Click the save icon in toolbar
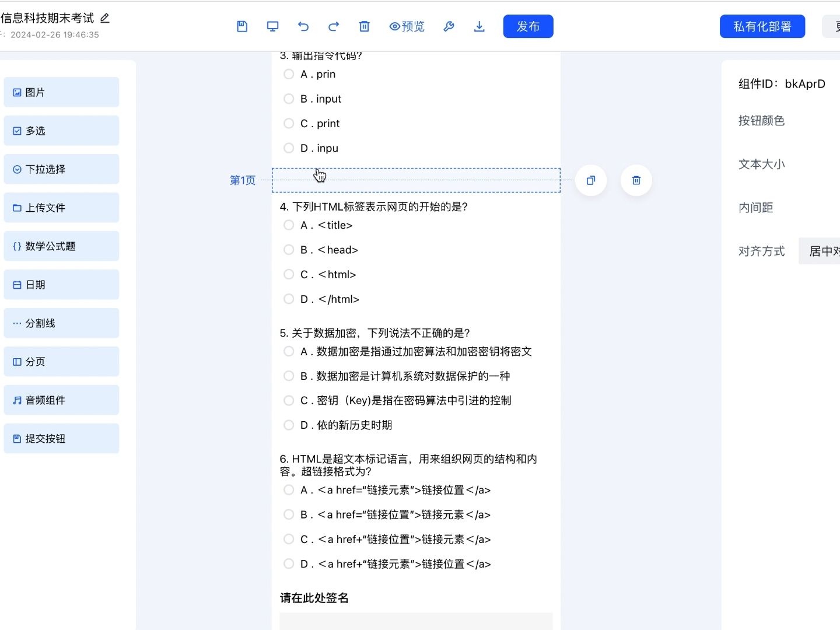The image size is (840, 630). click(242, 26)
